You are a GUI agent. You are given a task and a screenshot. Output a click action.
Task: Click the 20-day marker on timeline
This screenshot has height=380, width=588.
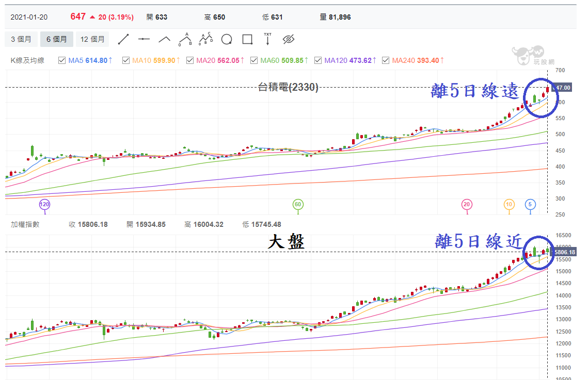[x=467, y=204]
